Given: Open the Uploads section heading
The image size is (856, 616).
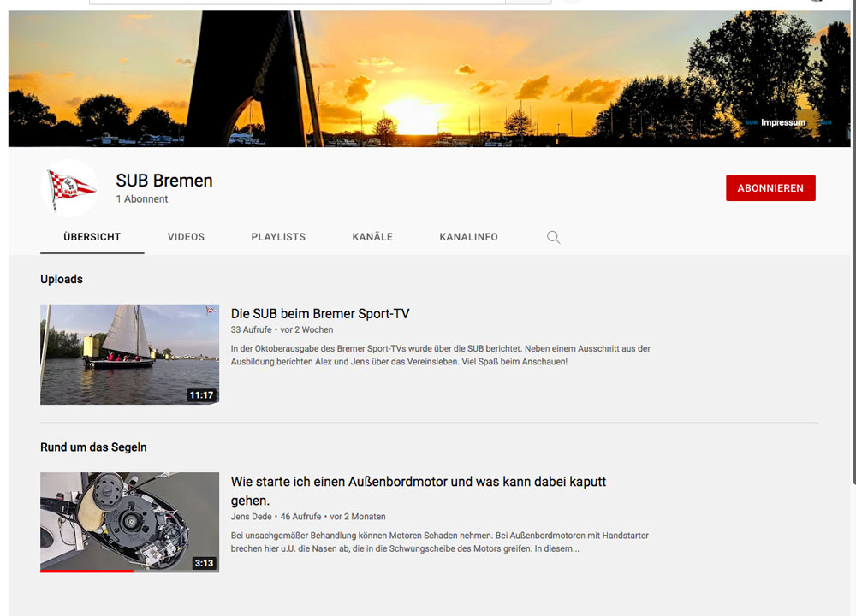Looking at the screenshot, I should pyautogui.click(x=62, y=280).
